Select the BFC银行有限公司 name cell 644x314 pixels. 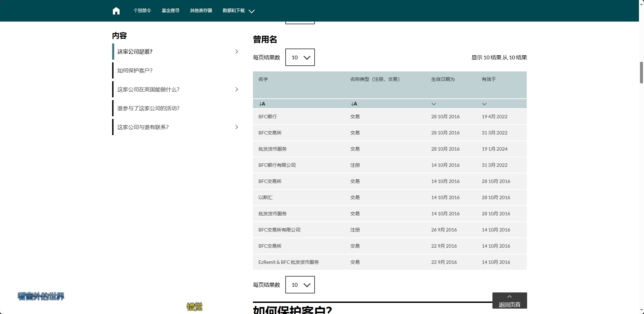click(x=277, y=165)
